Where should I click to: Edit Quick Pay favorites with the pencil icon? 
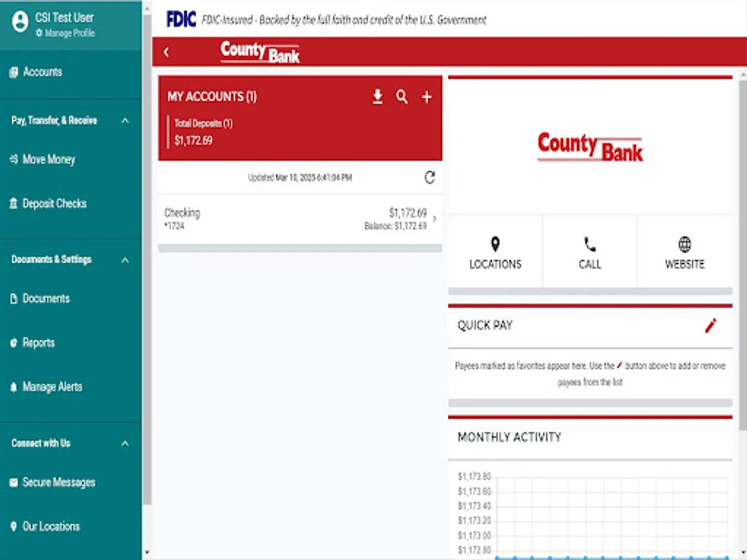[x=710, y=326]
